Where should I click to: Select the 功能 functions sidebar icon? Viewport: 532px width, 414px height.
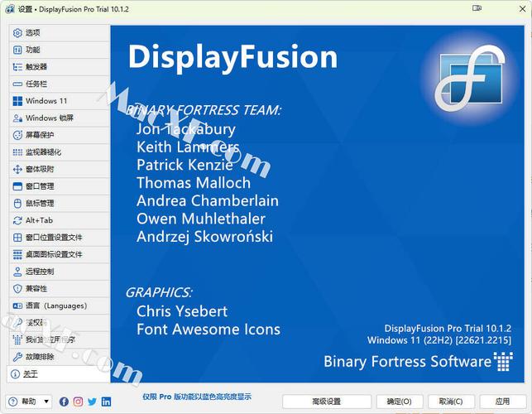[17, 50]
